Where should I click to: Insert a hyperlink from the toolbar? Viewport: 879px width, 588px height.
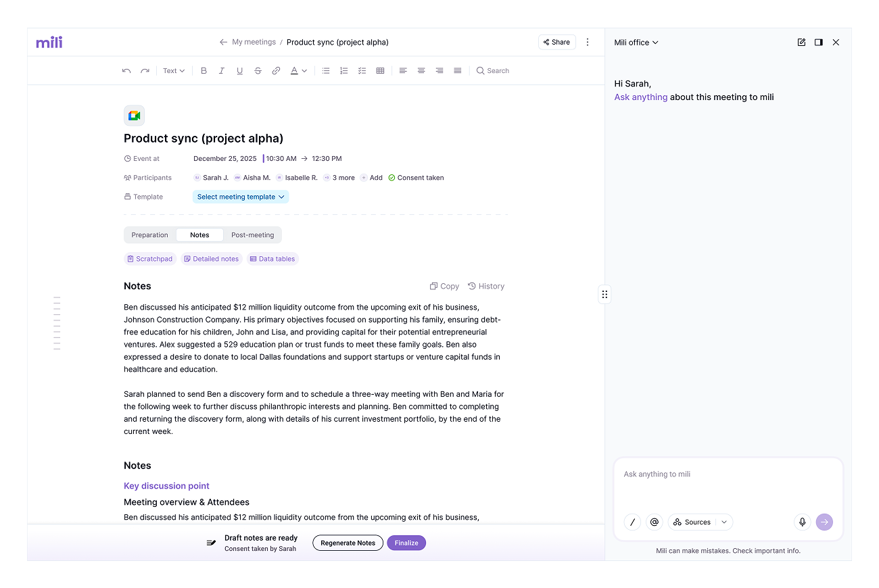[276, 70]
